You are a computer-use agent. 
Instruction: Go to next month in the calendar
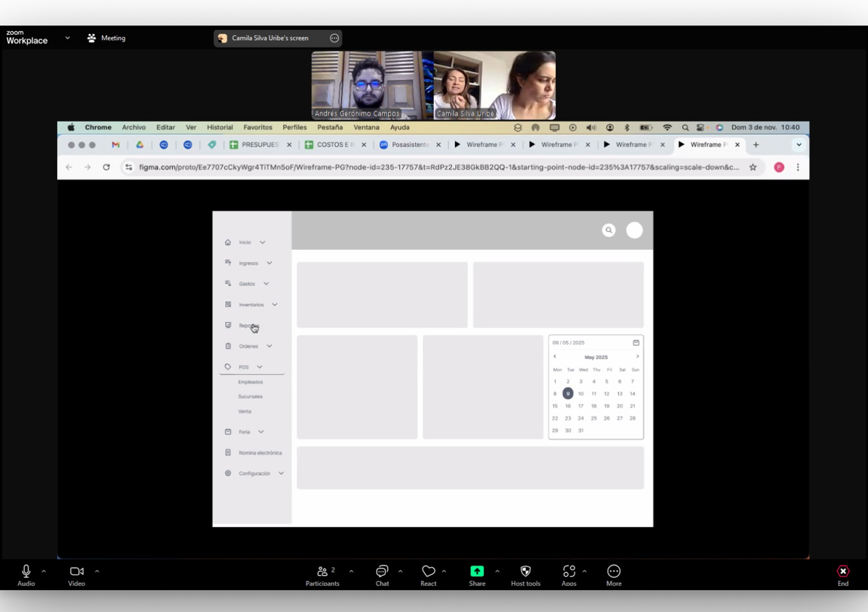(x=637, y=357)
